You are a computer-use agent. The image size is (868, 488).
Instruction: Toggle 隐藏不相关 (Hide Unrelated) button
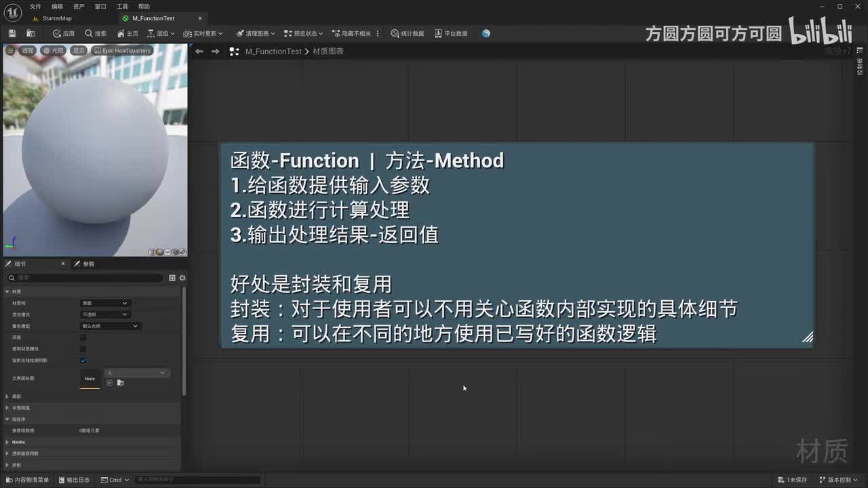click(351, 33)
